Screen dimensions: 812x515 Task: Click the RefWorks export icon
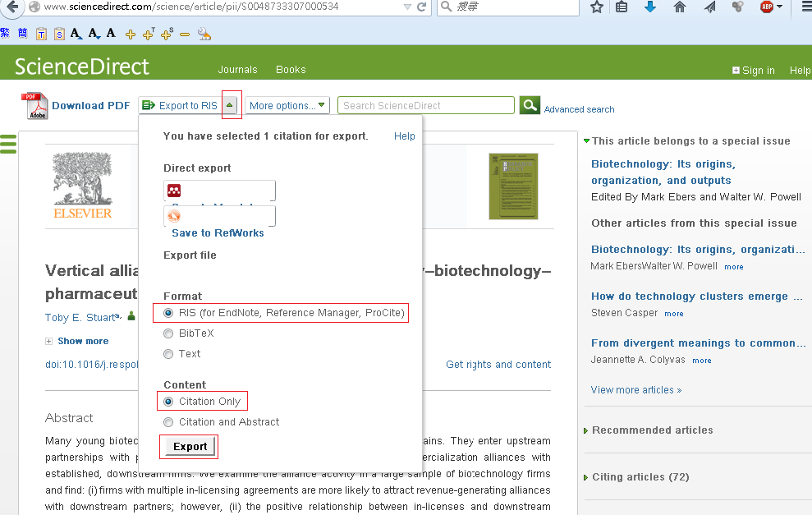click(174, 215)
